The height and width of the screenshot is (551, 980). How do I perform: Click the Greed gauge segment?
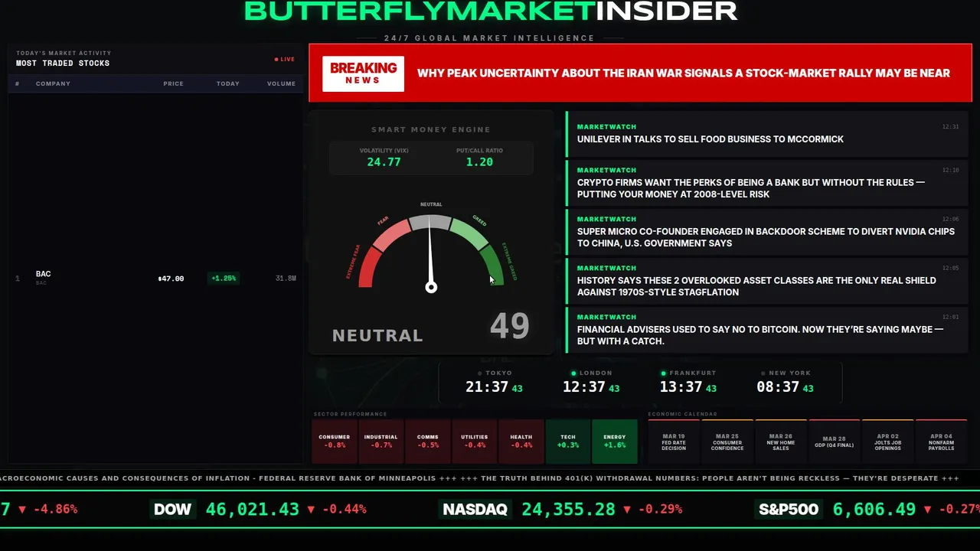[470, 233]
